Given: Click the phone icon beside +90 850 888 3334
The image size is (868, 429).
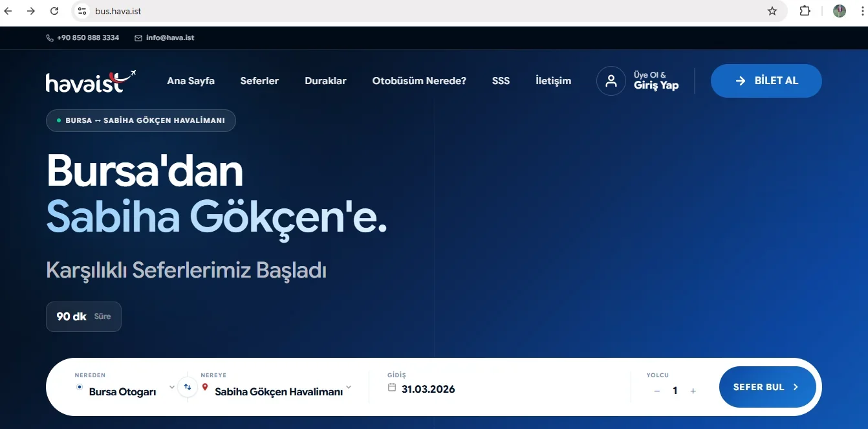Looking at the screenshot, I should 50,38.
